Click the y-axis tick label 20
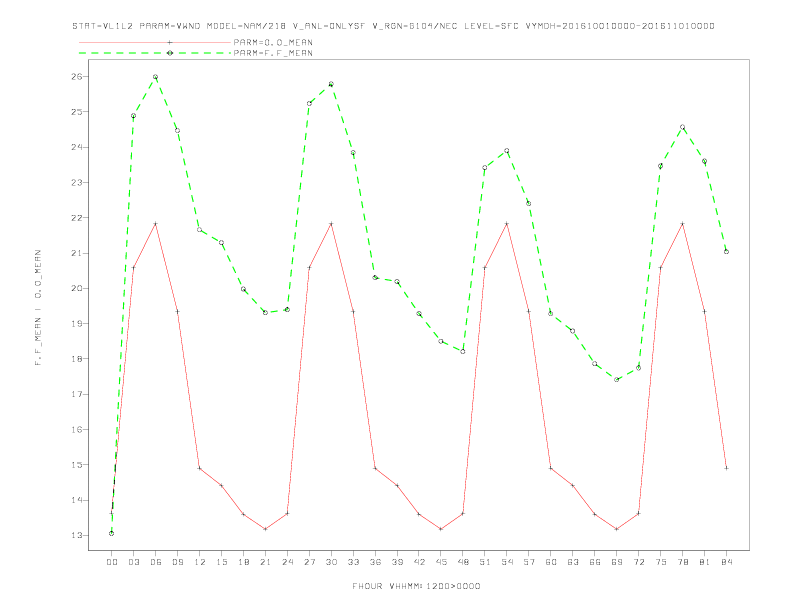The image size is (792, 612). click(77, 288)
